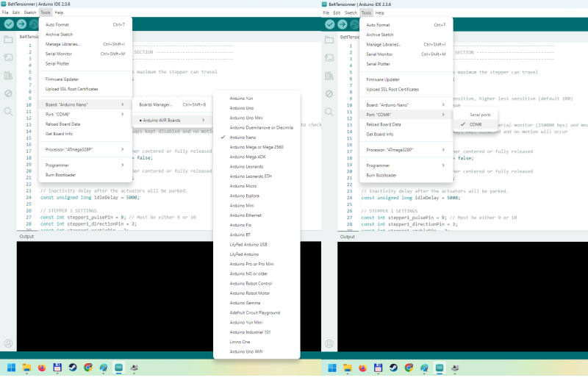Open Steam icon in right taskbar

pos(393,368)
